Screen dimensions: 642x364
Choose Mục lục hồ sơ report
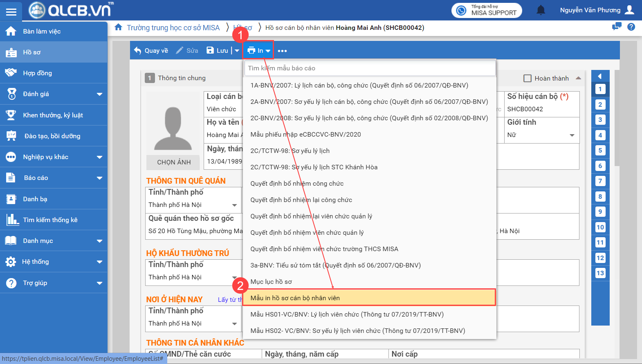click(271, 281)
